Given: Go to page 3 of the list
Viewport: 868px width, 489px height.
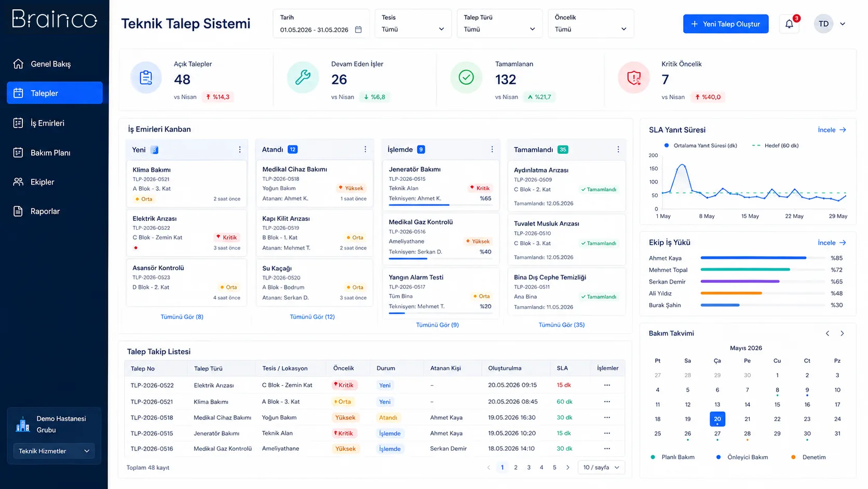Looking at the screenshot, I should pos(528,468).
